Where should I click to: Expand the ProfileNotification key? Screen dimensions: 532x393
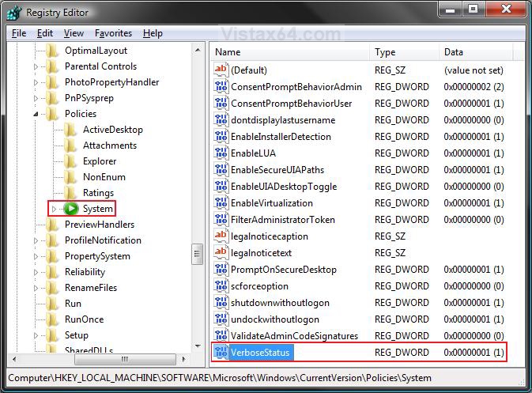36,240
